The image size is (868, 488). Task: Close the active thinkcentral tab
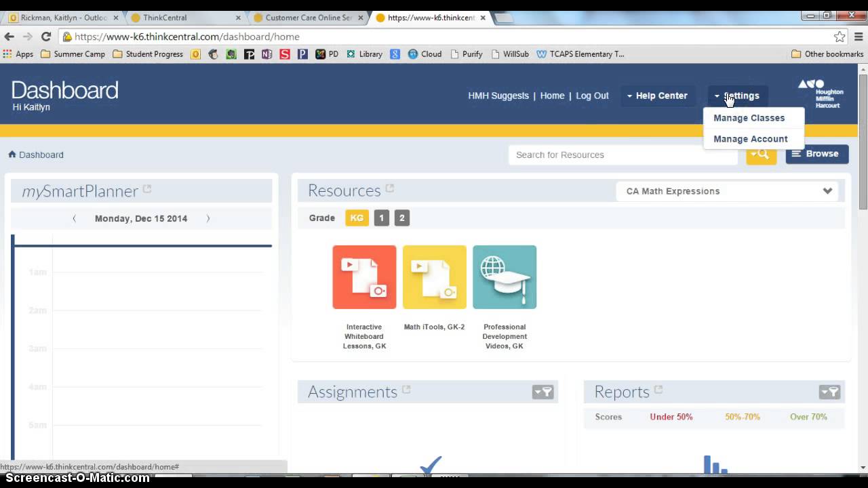click(483, 18)
